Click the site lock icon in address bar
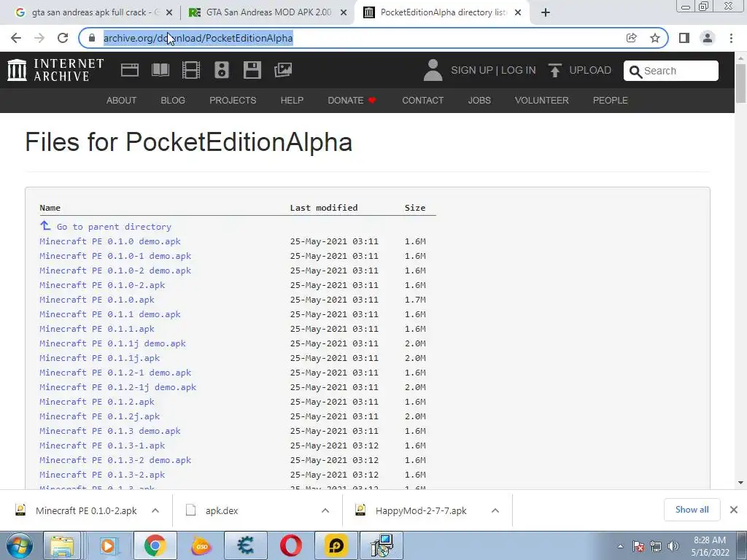Screen dimensions: 747x560 92,38
